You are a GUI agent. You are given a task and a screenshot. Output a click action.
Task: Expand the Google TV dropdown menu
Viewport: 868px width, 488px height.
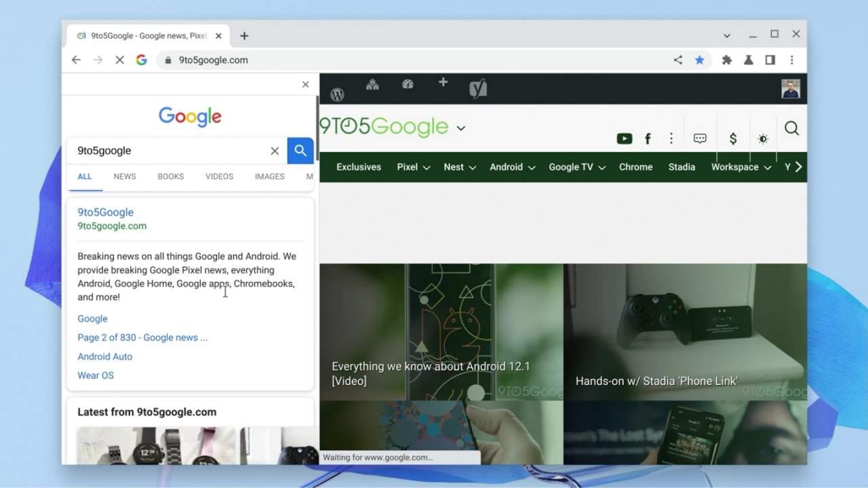[576, 167]
